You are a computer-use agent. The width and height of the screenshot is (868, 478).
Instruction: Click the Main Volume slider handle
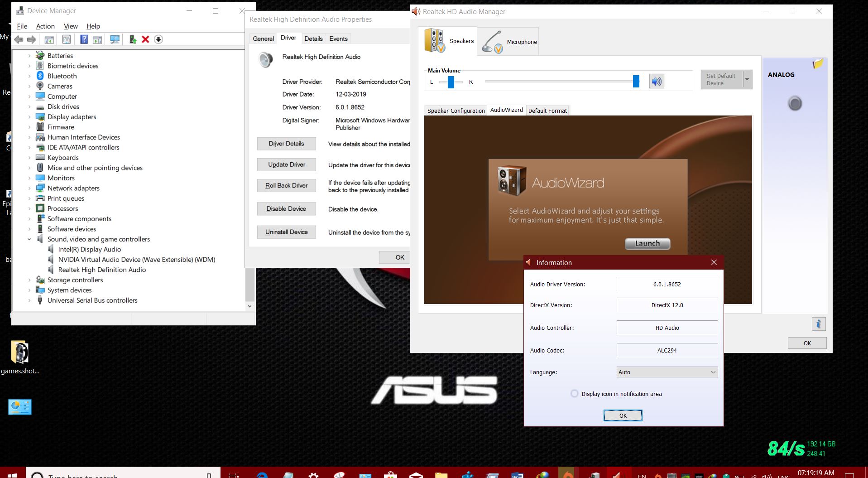pos(636,82)
